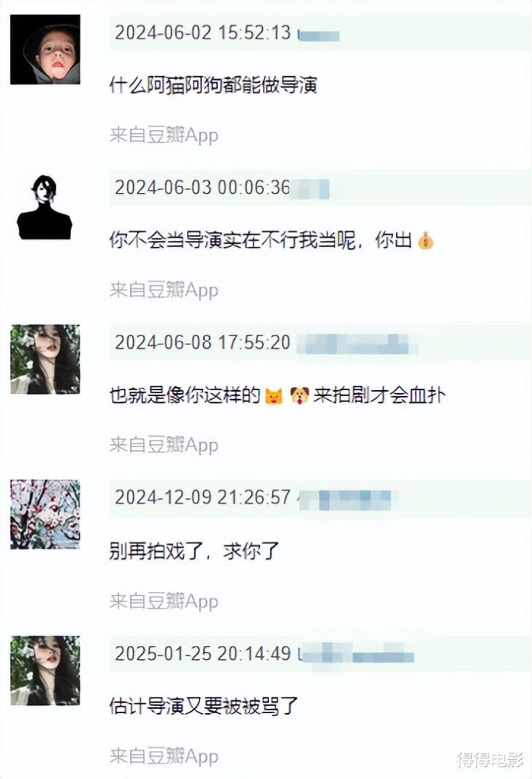Click the cat emoji in comment
This screenshot has height=779, width=532.
(273, 396)
